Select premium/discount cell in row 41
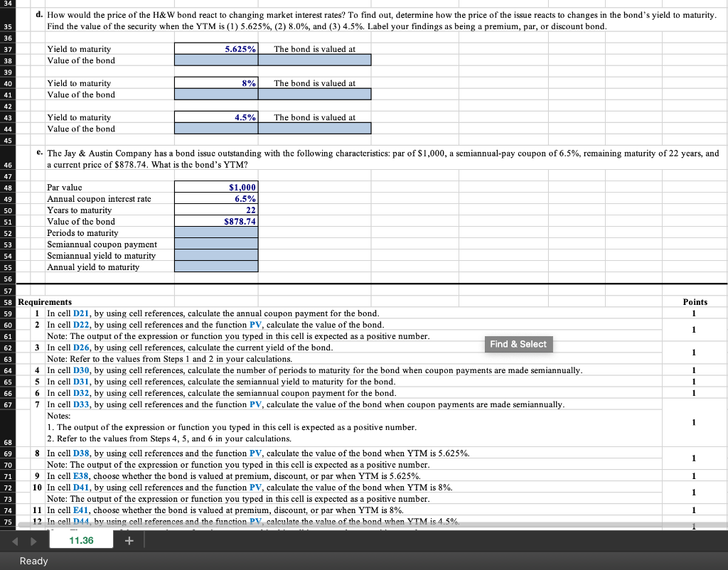Image resolution: width=728 pixels, height=570 pixels. pos(315,95)
